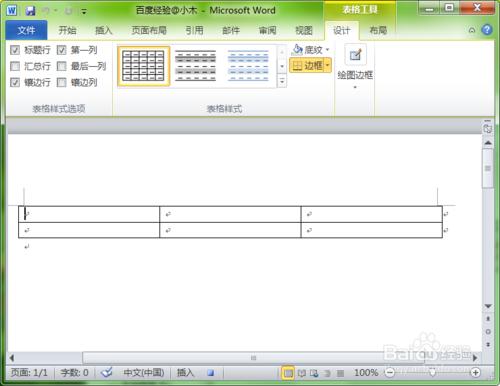Select the plain grid table style thumbnail

pos(144,66)
